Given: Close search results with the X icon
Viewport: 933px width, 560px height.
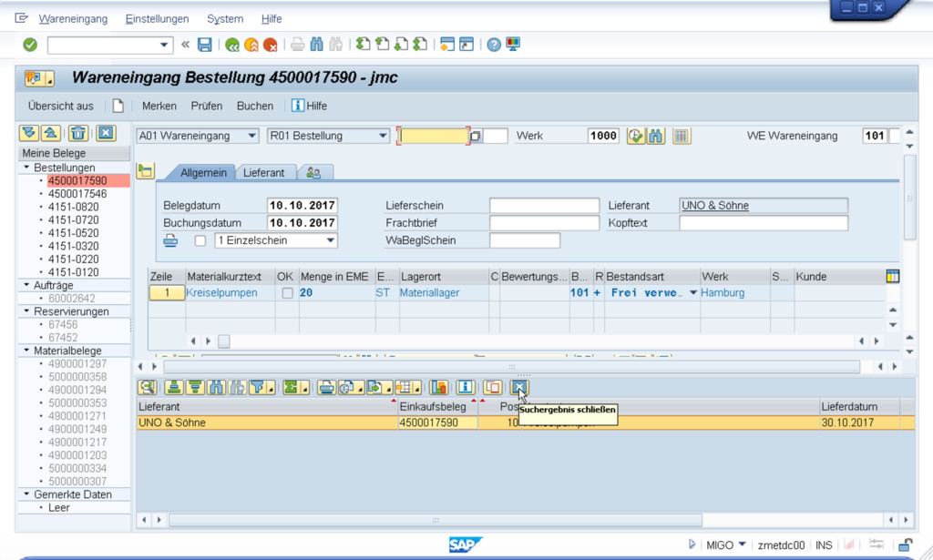Looking at the screenshot, I should [x=518, y=388].
